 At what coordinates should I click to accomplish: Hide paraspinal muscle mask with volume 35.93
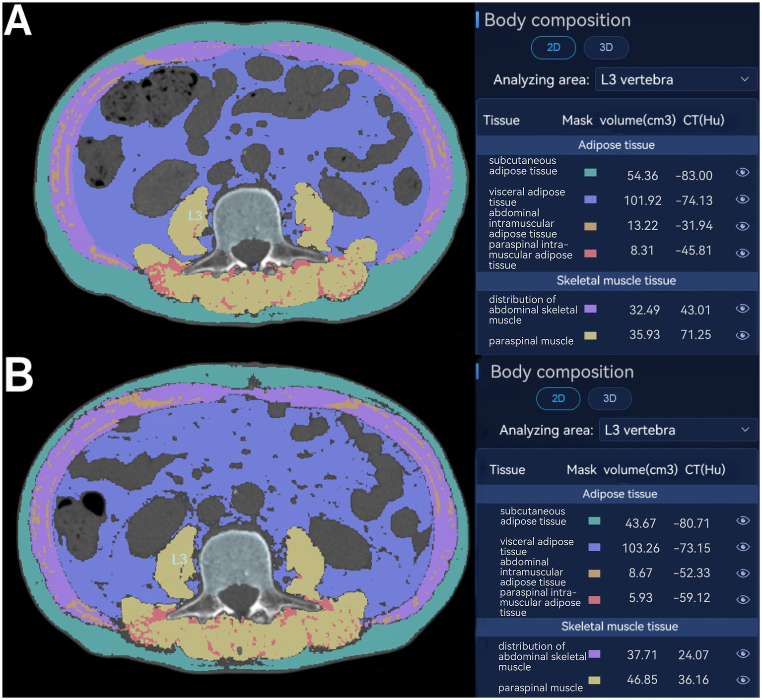coord(742,335)
